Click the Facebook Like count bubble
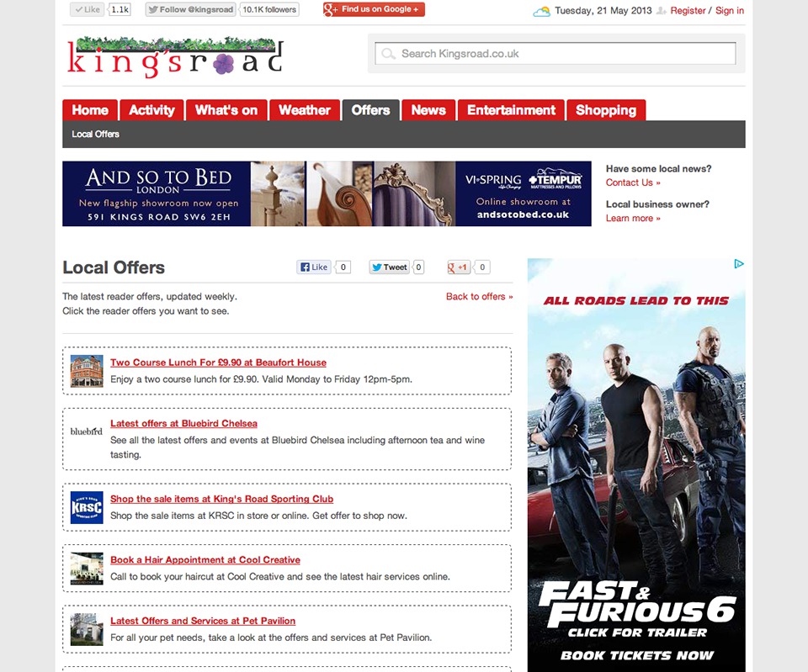 343,267
